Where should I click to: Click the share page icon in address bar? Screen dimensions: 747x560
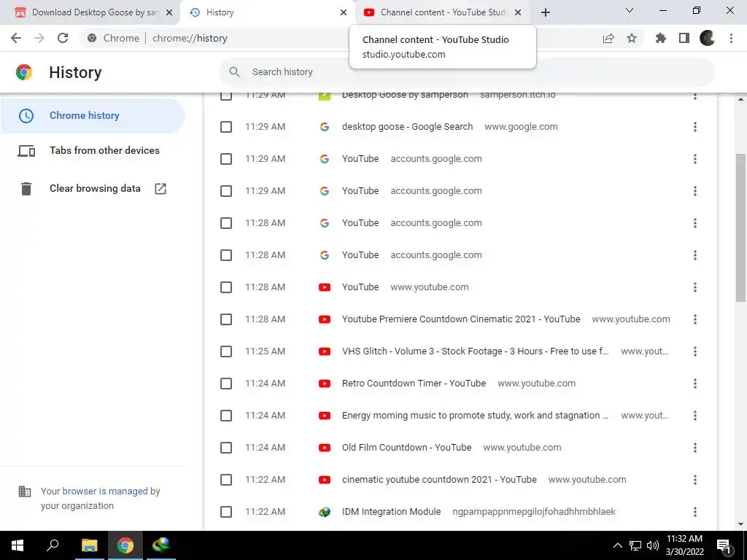tap(608, 39)
